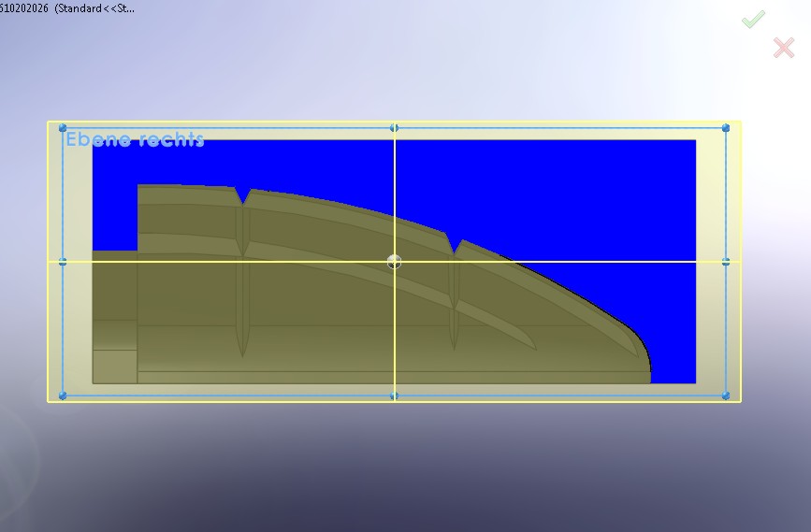Click the center origin point of section
Image resolution: width=811 pixels, height=532 pixels.
[394, 262]
